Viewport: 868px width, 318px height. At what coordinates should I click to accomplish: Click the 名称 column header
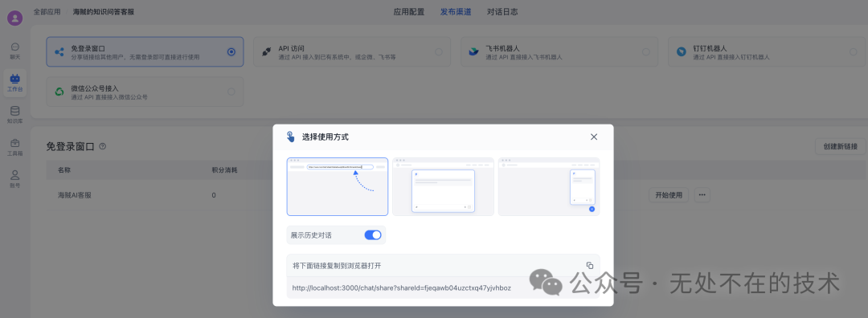click(x=64, y=170)
